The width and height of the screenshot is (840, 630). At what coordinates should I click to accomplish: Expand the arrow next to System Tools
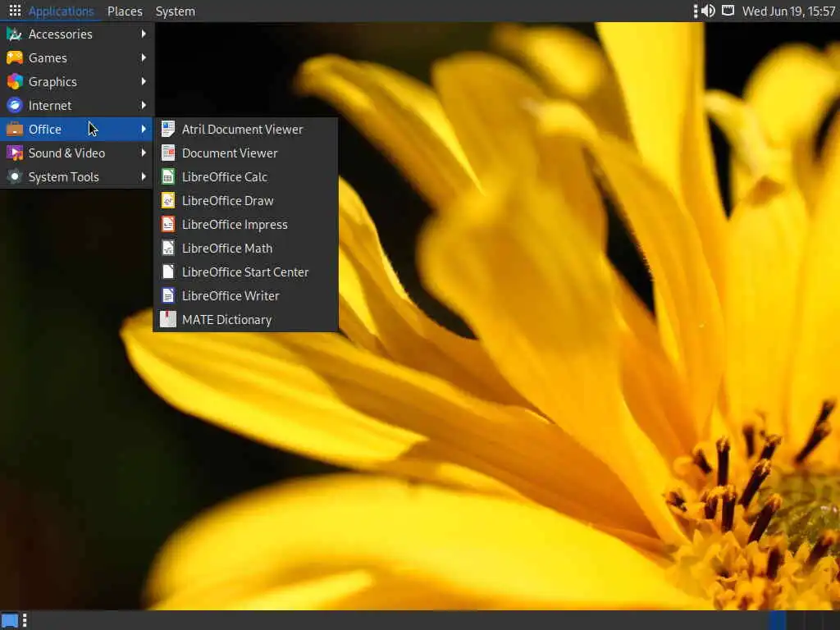[x=144, y=176]
